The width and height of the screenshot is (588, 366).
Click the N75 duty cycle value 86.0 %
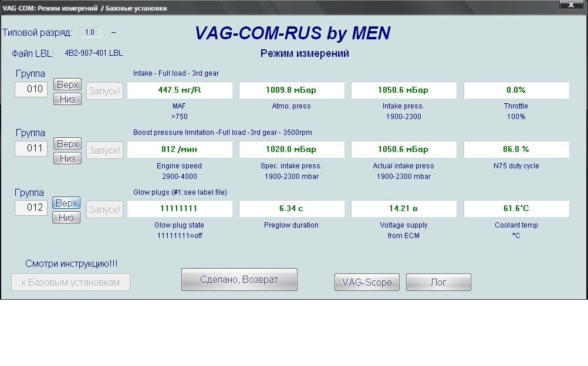[x=516, y=150]
